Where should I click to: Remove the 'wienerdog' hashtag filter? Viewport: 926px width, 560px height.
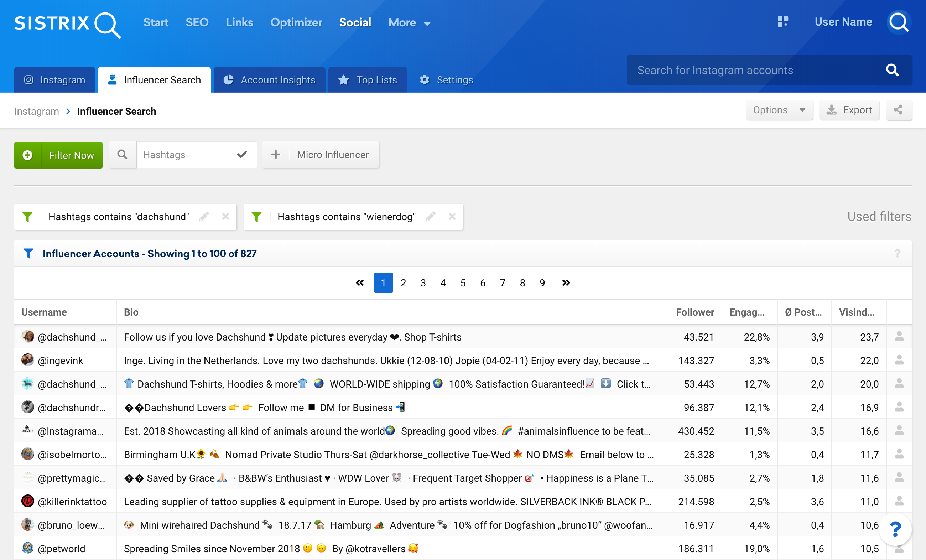(452, 217)
